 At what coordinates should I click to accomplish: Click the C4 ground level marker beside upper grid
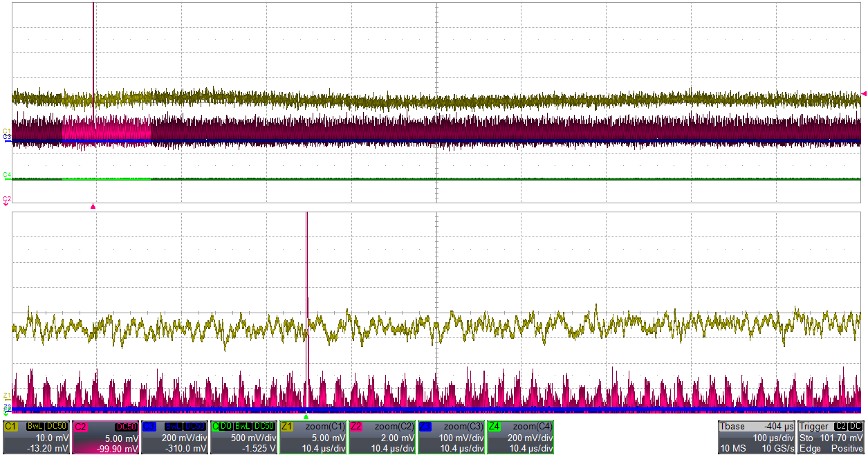pos(6,175)
